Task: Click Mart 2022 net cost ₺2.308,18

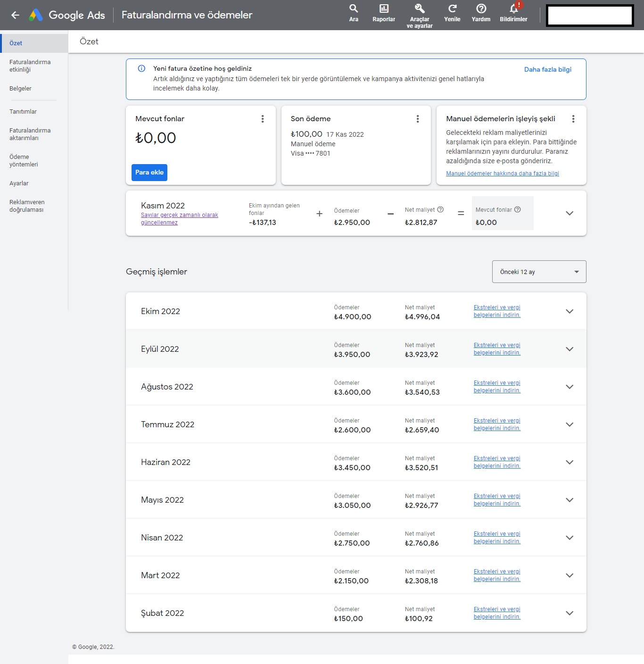Action: 421,581
